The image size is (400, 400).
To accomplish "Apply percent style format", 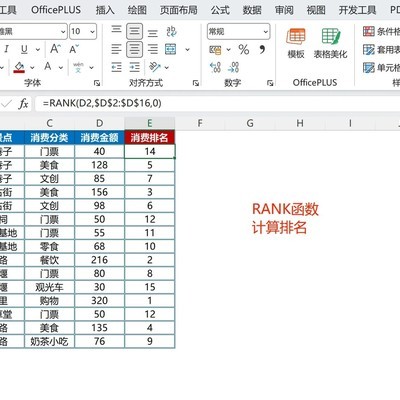I will pos(244,50).
